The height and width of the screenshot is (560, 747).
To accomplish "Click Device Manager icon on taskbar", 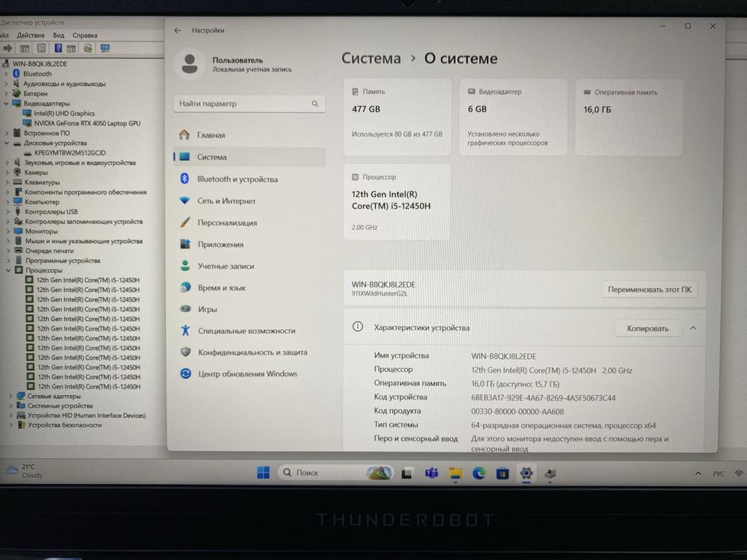I will coord(550,473).
